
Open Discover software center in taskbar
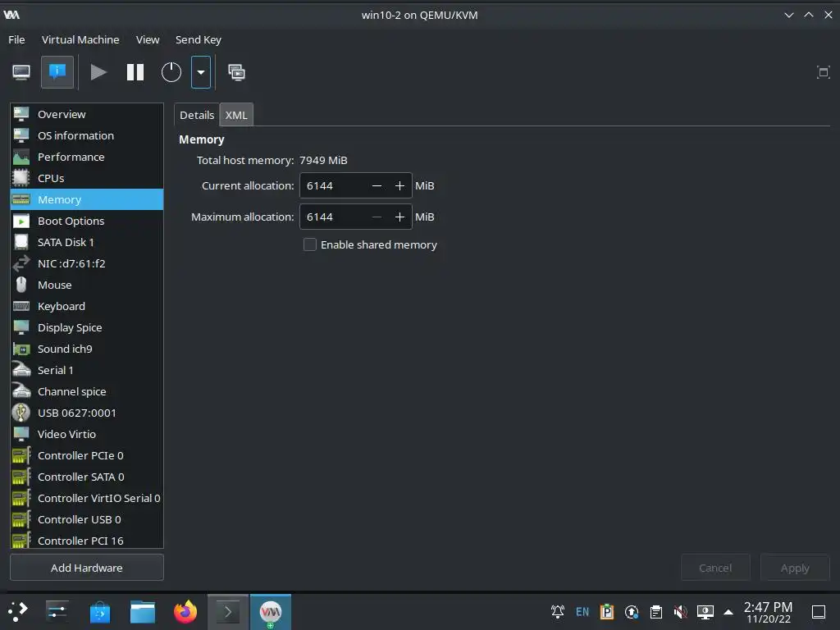tap(99, 611)
